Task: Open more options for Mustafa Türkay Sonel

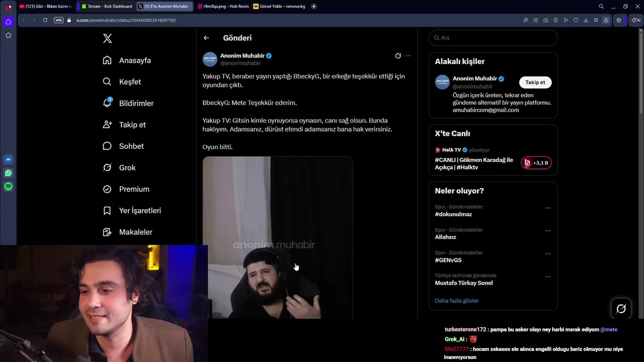Action: point(548,277)
